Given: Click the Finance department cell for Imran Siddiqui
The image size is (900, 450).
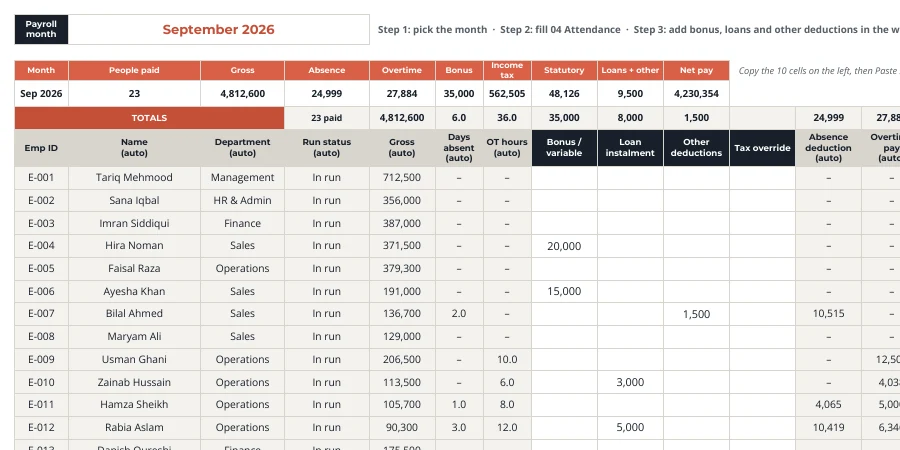Looking at the screenshot, I should [242, 223].
